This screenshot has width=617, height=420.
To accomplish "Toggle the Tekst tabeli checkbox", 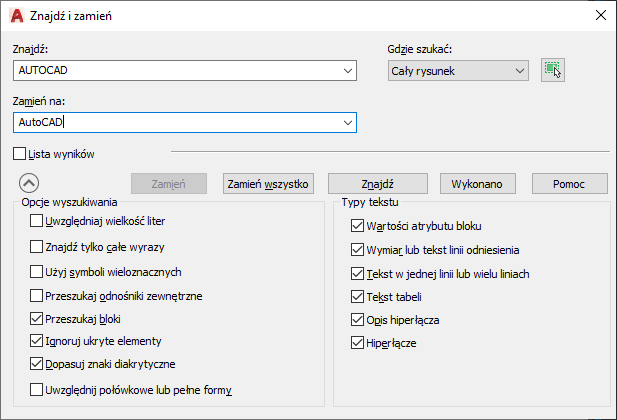I will tap(358, 296).
